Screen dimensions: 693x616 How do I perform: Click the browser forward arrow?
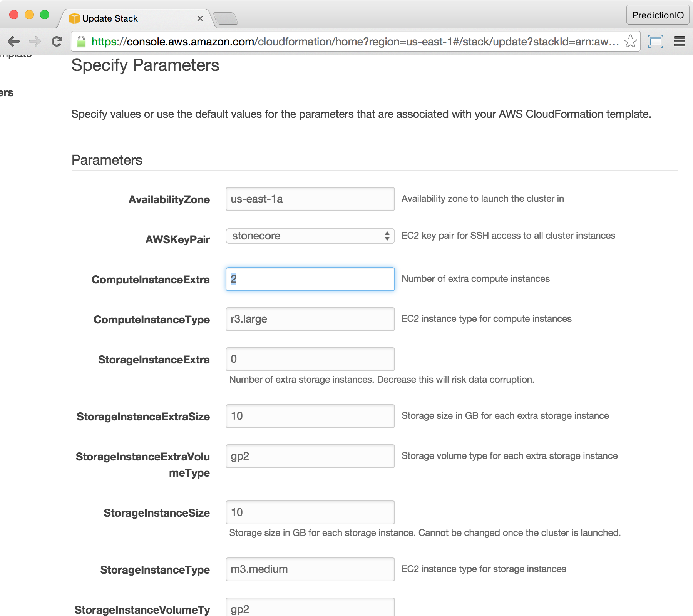pos(35,41)
